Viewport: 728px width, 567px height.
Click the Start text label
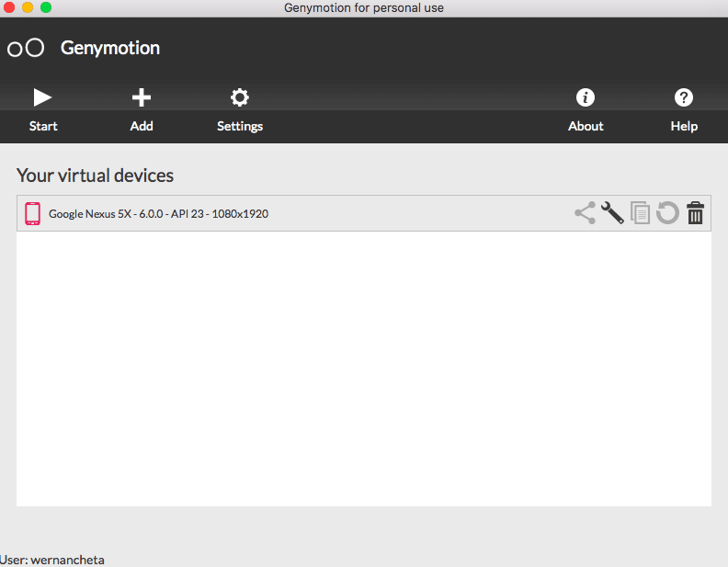43,126
